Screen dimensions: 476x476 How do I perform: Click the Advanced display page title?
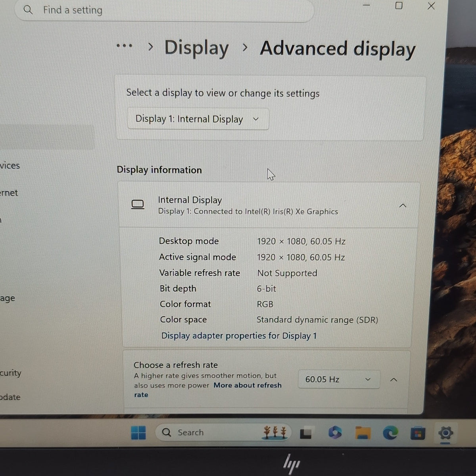[x=338, y=49]
